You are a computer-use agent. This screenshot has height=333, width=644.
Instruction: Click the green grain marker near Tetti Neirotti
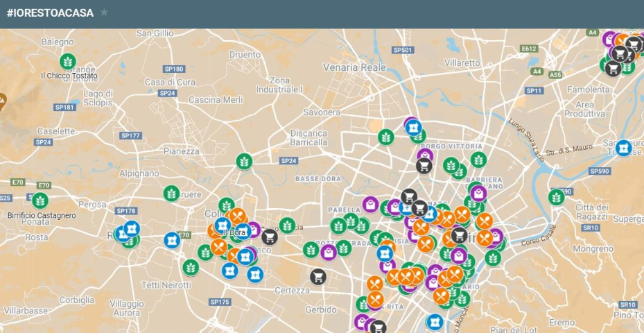click(191, 268)
